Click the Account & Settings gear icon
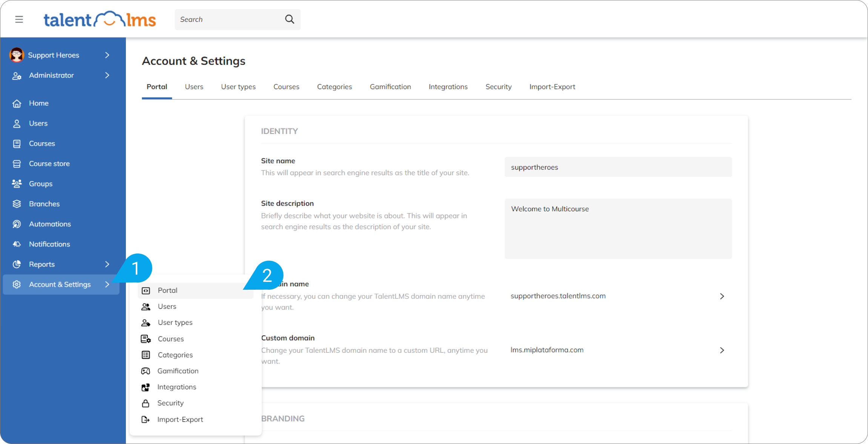Image resolution: width=868 pixels, height=444 pixels. [x=17, y=284]
